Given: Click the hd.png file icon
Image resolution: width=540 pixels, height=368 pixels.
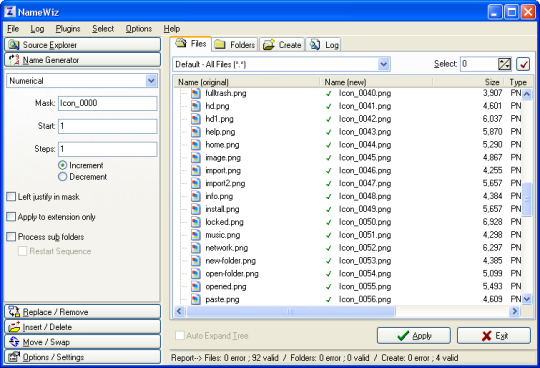Looking at the screenshot, I should click(196, 106).
